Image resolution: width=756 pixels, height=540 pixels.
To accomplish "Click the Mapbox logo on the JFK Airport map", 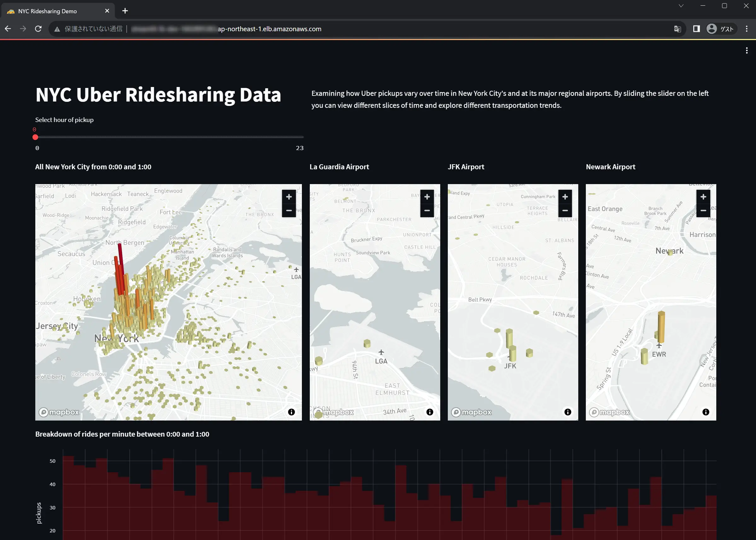I will pyautogui.click(x=471, y=412).
